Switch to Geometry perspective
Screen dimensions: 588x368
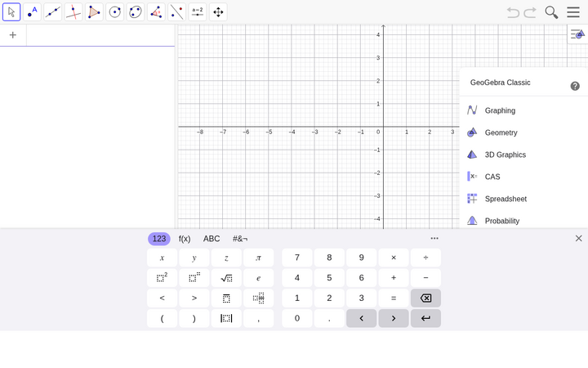point(523,132)
